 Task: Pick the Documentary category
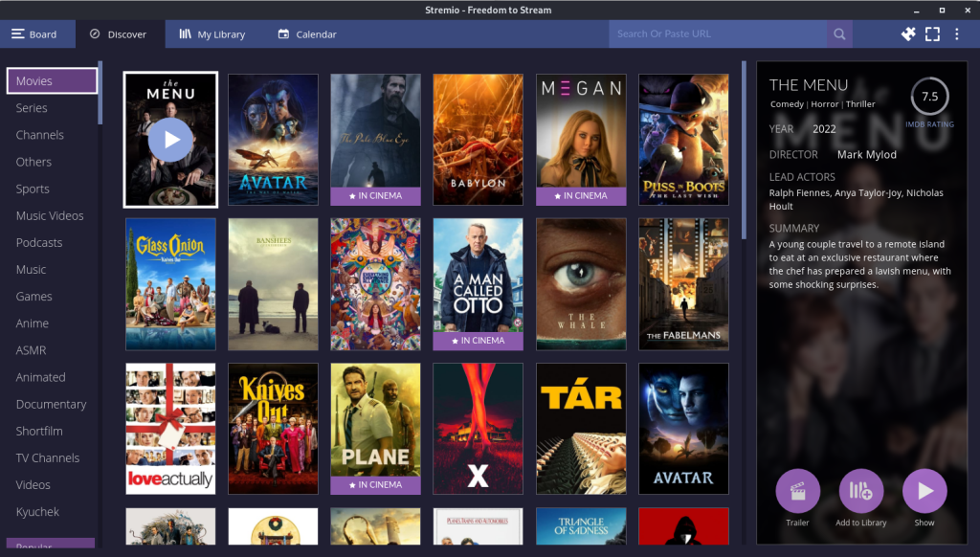coord(51,404)
